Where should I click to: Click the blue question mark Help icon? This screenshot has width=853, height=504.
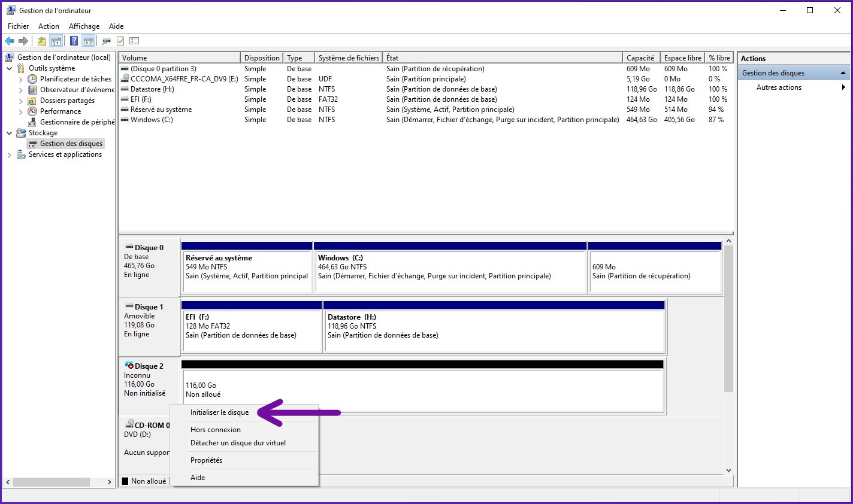pos(74,41)
